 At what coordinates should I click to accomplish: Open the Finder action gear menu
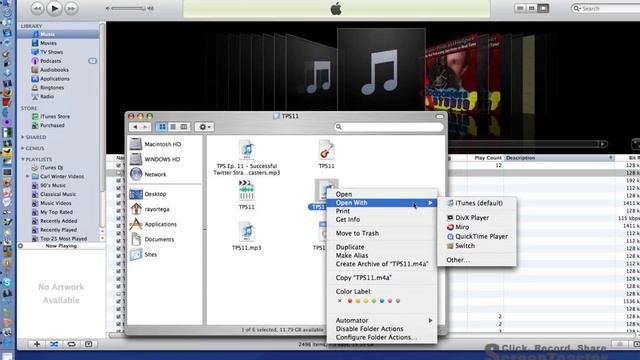(x=204, y=127)
